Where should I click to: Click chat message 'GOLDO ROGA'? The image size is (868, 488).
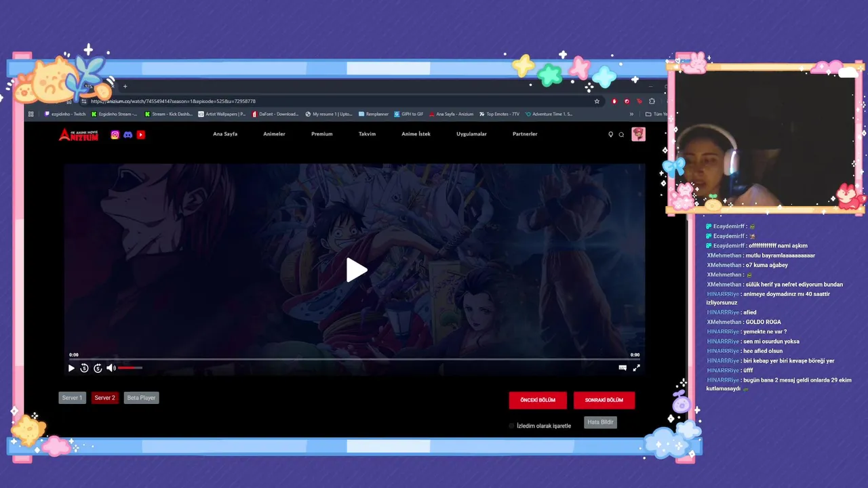(x=762, y=322)
